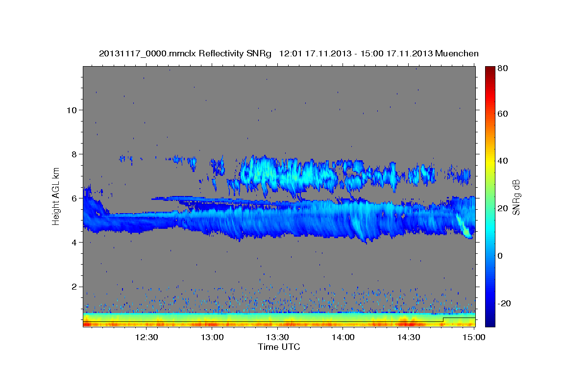Click the colorbar value 40

(503, 161)
